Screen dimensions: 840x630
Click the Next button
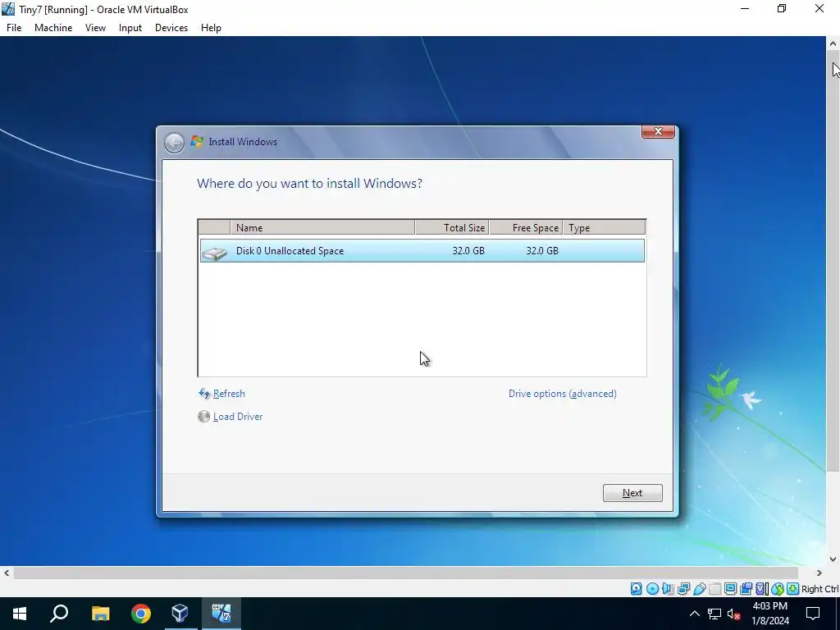click(632, 493)
